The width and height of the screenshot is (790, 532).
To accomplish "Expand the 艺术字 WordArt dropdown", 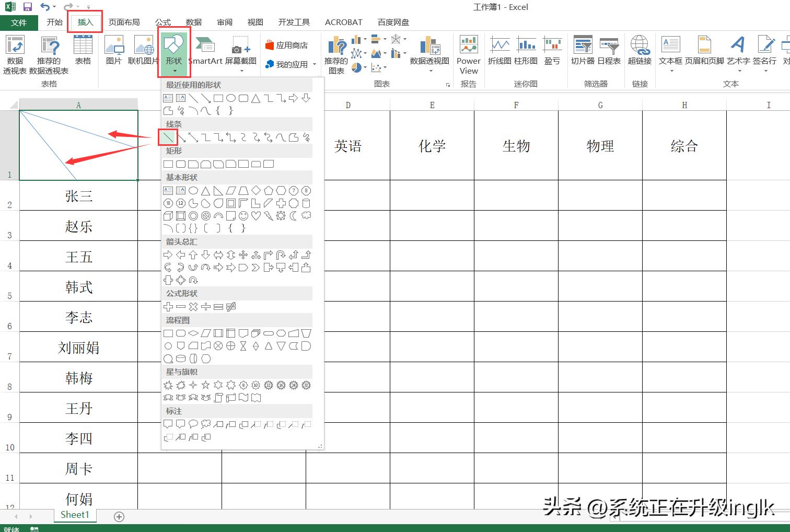I will click(738, 71).
